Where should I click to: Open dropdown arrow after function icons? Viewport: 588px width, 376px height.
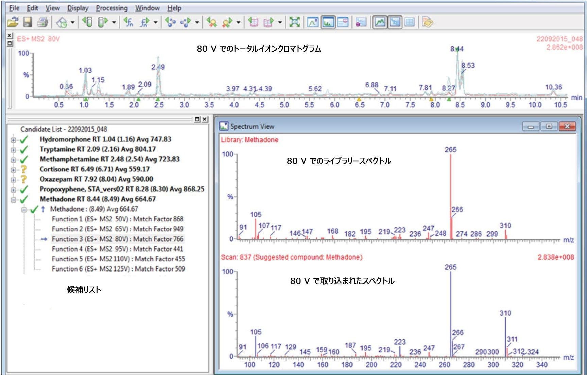(x=156, y=23)
